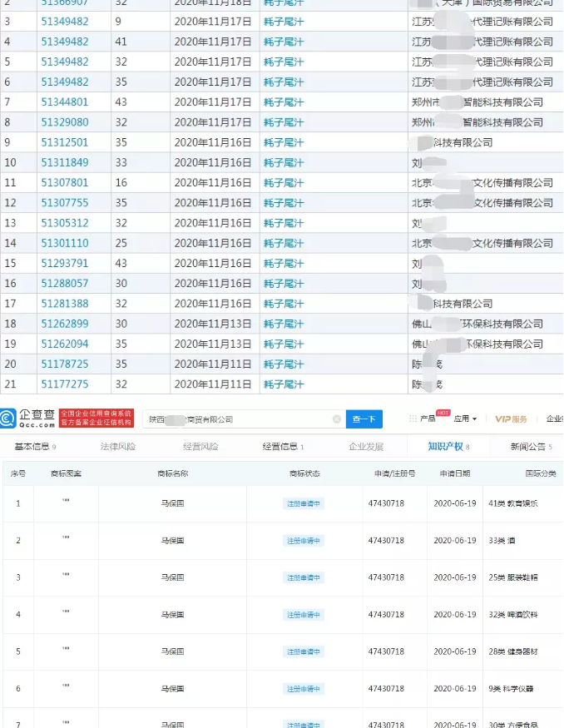
Task: Click 耗子尾汁 trademark link in row 18
Action: pyautogui.click(x=284, y=324)
